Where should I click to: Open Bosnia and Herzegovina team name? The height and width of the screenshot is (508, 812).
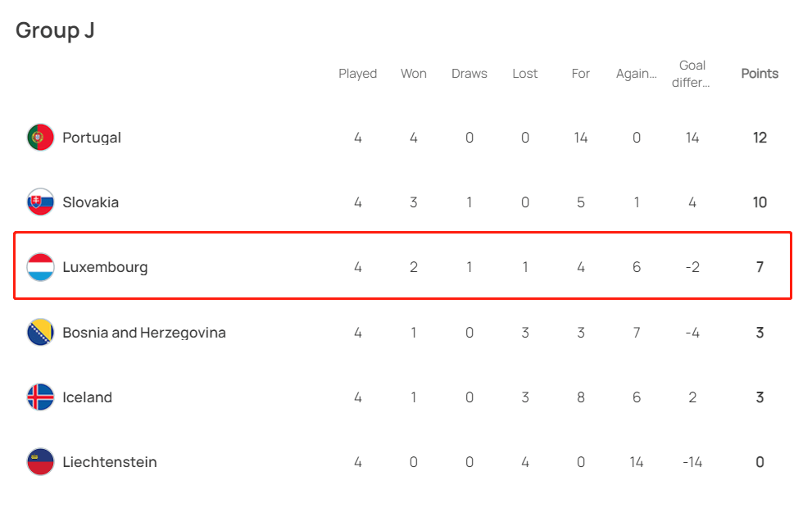pyautogui.click(x=144, y=333)
